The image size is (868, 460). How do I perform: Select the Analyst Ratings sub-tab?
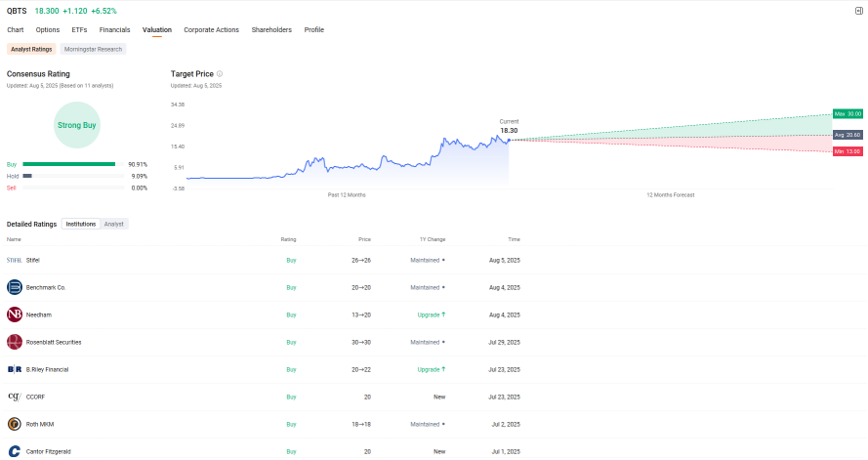[x=31, y=49]
